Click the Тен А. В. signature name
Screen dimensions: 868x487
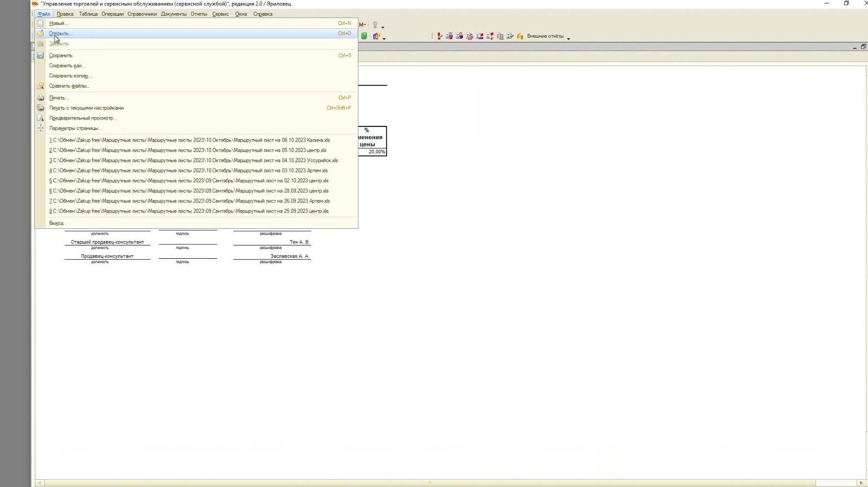point(300,242)
